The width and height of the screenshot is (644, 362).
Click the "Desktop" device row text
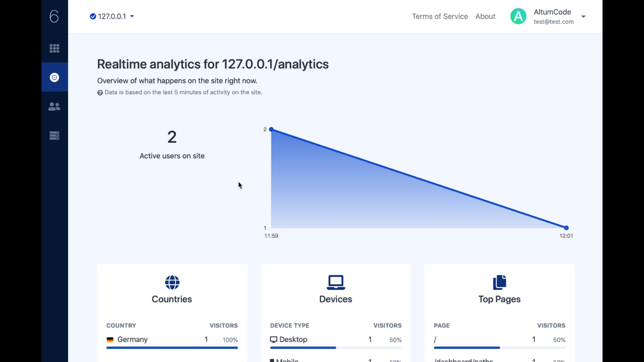[x=293, y=340]
